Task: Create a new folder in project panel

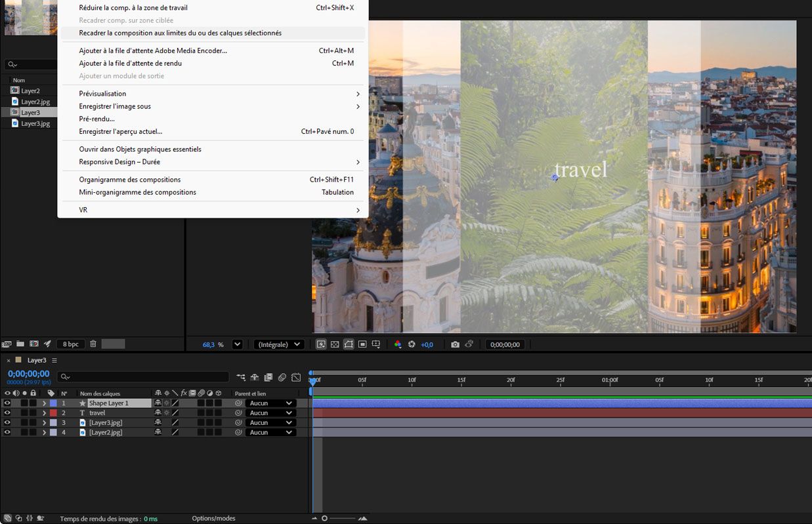Action: [20, 344]
